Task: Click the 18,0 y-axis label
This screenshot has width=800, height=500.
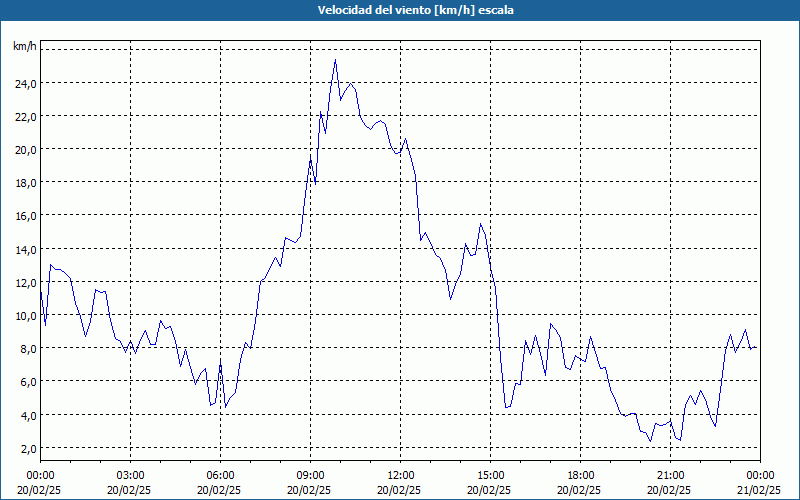Action: (x=26, y=183)
